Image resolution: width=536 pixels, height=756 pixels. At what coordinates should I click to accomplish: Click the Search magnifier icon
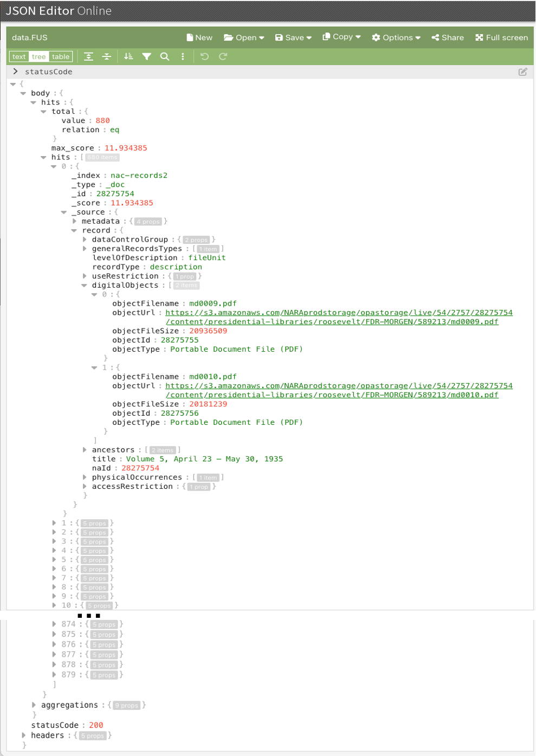point(165,56)
